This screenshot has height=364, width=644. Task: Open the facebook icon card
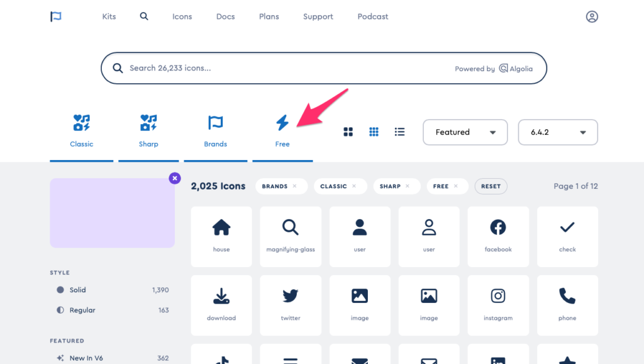coord(498,237)
